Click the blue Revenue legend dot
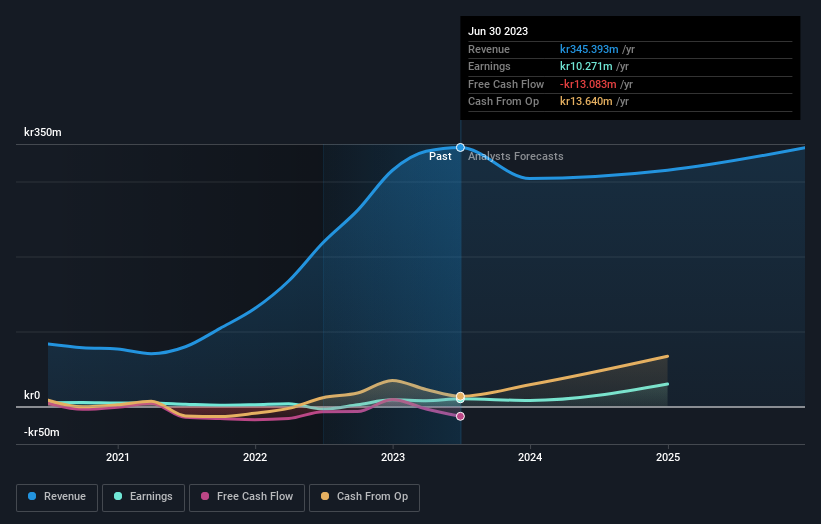 32,496
